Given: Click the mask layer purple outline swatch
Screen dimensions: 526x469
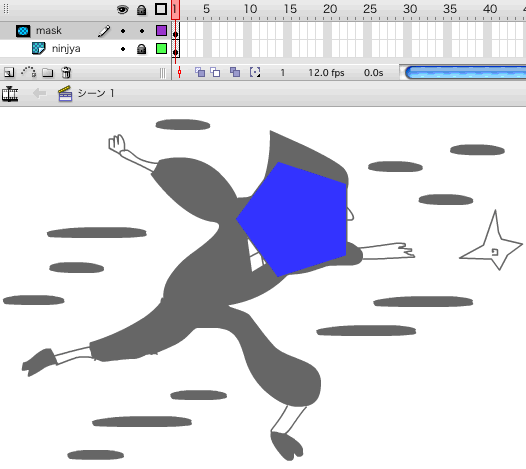Looking at the screenshot, I should (x=161, y=31).
